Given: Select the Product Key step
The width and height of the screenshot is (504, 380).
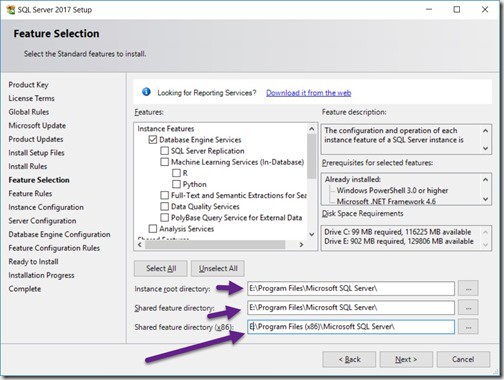Looking at the screenshot, I should [x=28, y=85].
